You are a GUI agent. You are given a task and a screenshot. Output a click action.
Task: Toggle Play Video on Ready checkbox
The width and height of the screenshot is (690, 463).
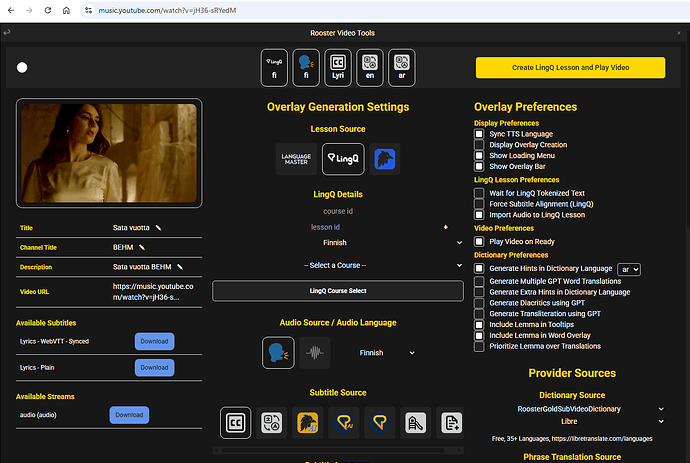point(479,242)
